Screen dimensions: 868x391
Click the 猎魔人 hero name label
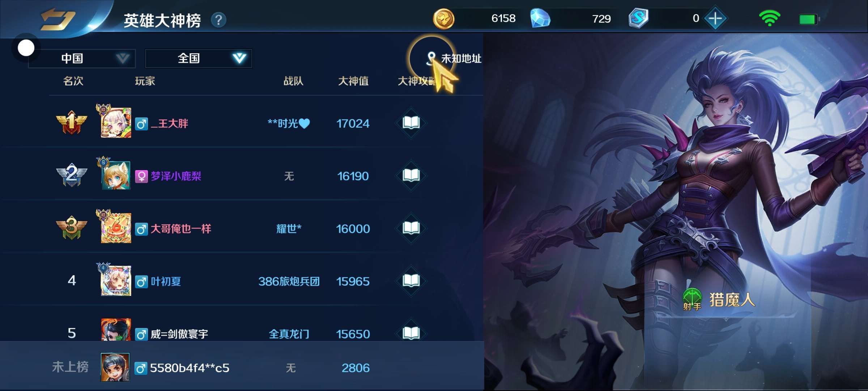point(732,300)
